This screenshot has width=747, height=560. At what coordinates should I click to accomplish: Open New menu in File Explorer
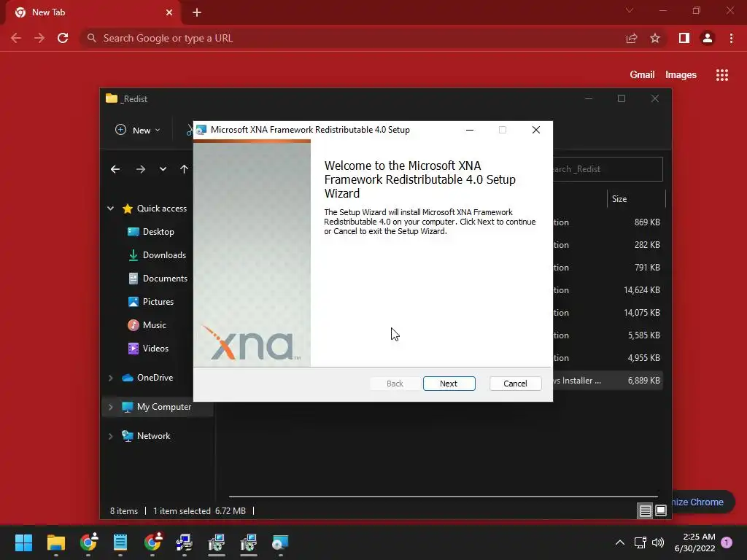tap(138, 130)
